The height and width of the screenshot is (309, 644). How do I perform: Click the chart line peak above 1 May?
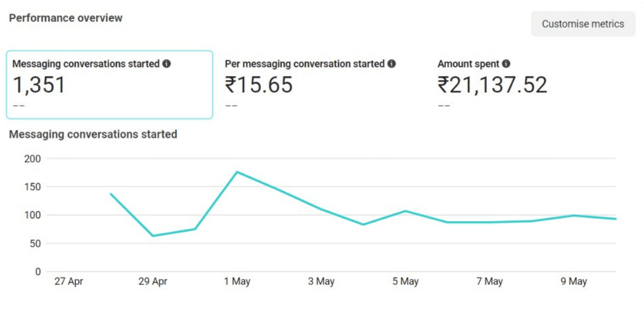tap(237, 172)
